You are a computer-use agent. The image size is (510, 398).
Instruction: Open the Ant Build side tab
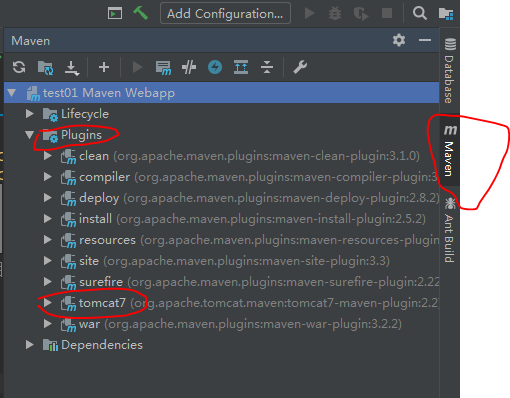tap(449, 230)
